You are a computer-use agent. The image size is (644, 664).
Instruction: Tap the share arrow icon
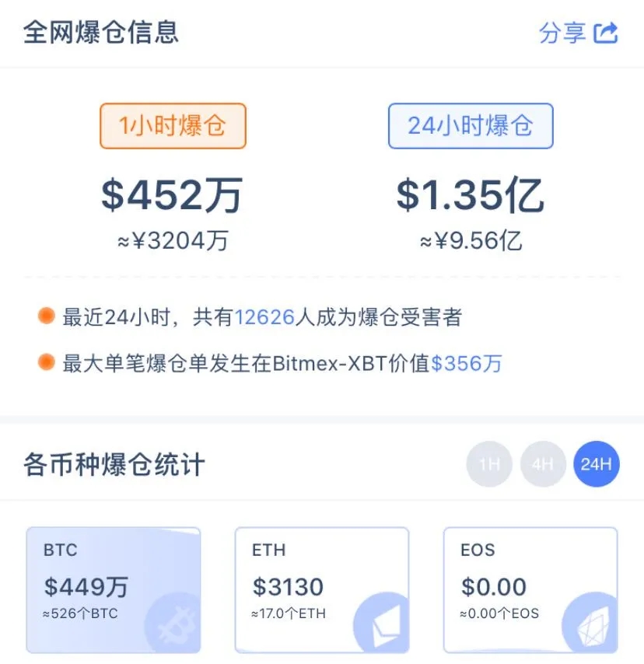(606, 33)
